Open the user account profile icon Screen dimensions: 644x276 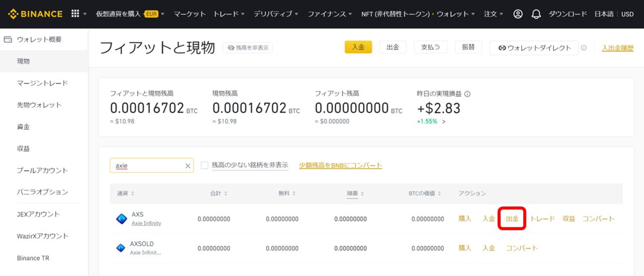tap(518, 14)
